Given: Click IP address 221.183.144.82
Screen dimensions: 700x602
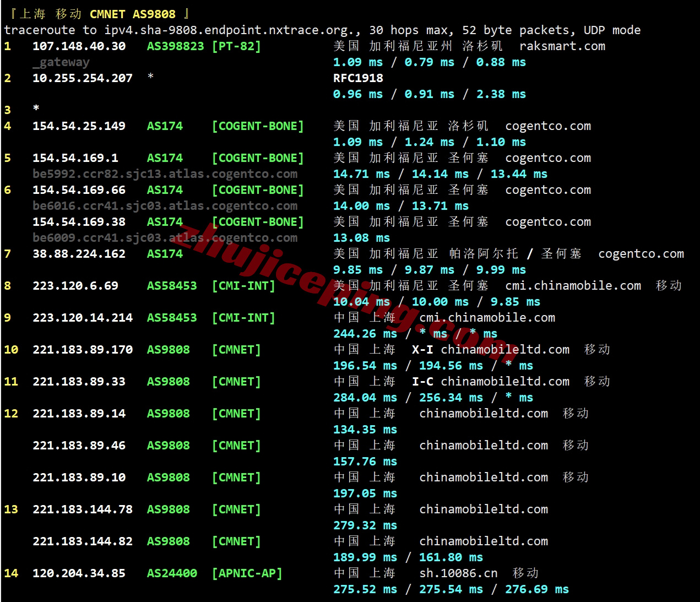Looking at the screenshot, I should pos(82,541).
